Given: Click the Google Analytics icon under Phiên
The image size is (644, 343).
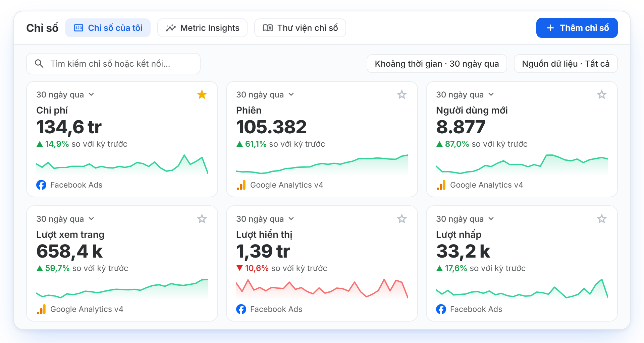Looking at the screenshot, I should [x=241, y=185].
